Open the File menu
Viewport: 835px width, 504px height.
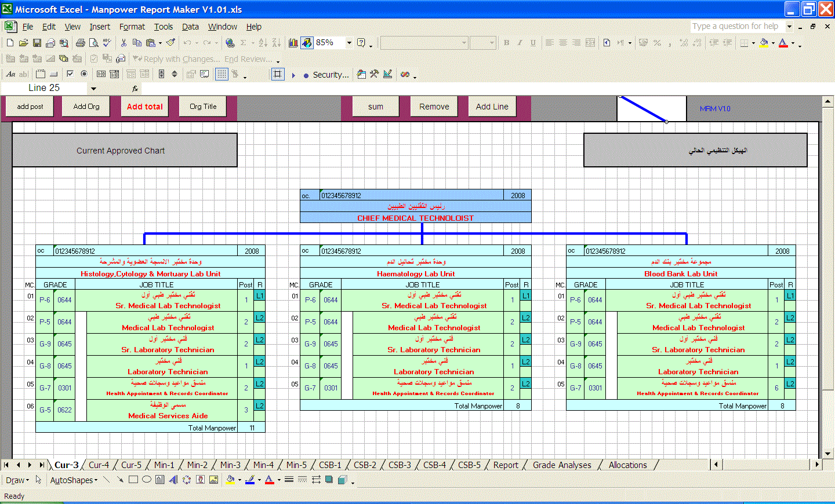pos(27,27)
